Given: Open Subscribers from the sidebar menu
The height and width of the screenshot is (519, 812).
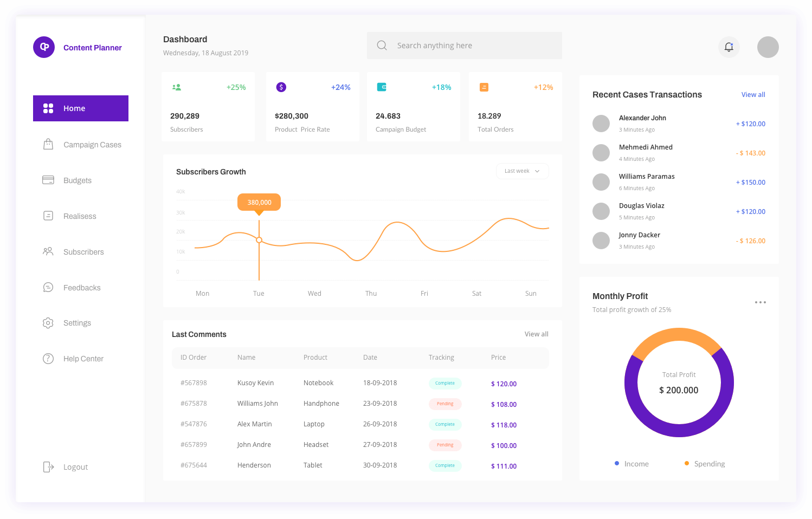Looking at the screenshot, I should click(x=83, y=252).
